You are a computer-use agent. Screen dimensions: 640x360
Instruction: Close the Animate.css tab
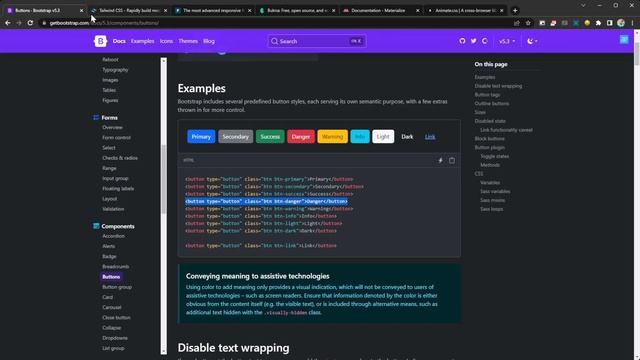coord(502,11)
